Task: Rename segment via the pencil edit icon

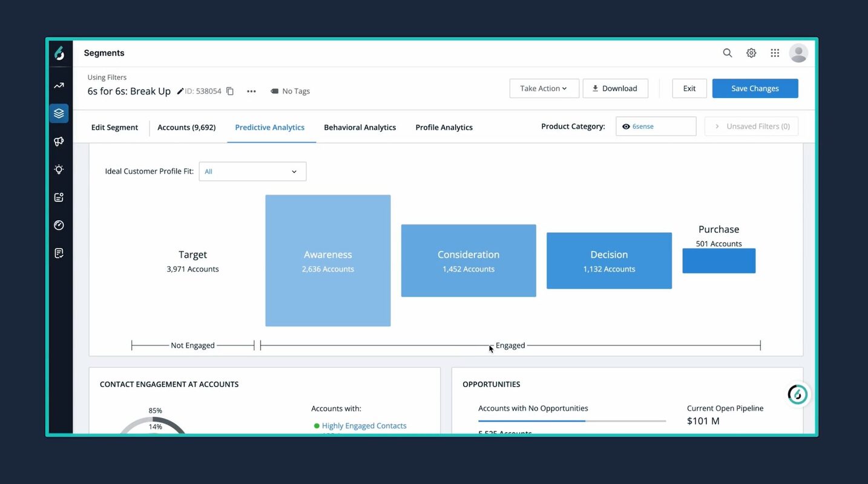Action: coord(180,91)
